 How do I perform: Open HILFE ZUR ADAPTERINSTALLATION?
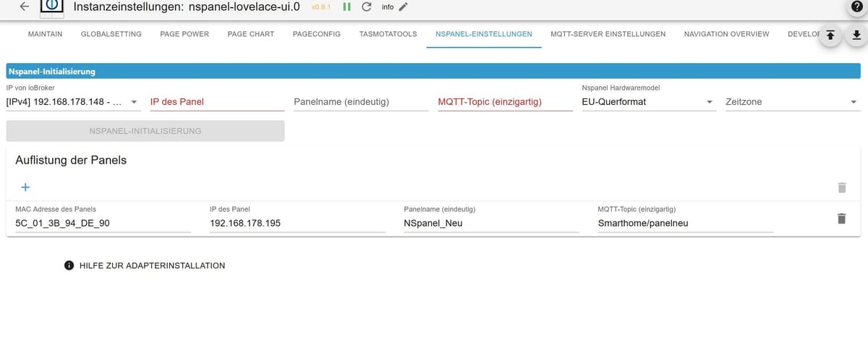145,266
